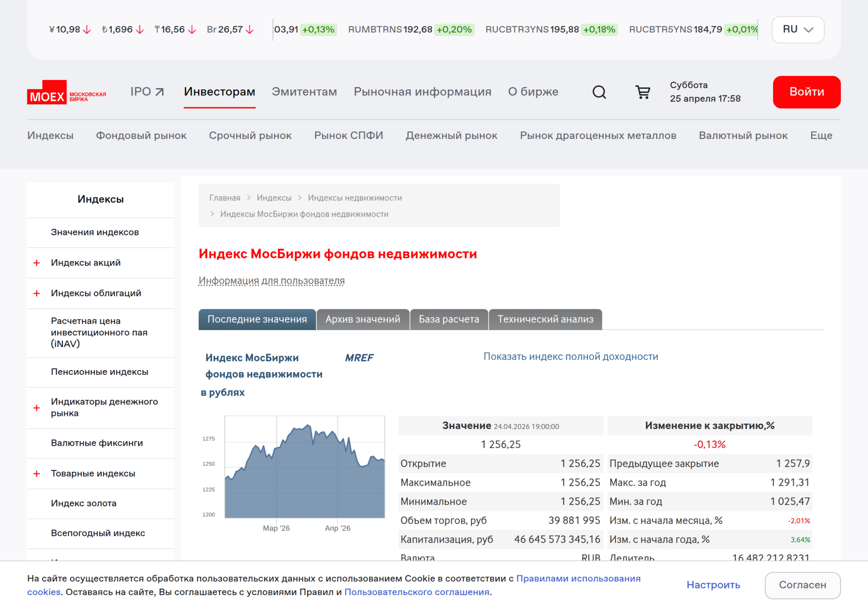This screenshot has height=610, width=868.
Task: Open the Еще menu in subnavigation
Action: tap(821, 136)
